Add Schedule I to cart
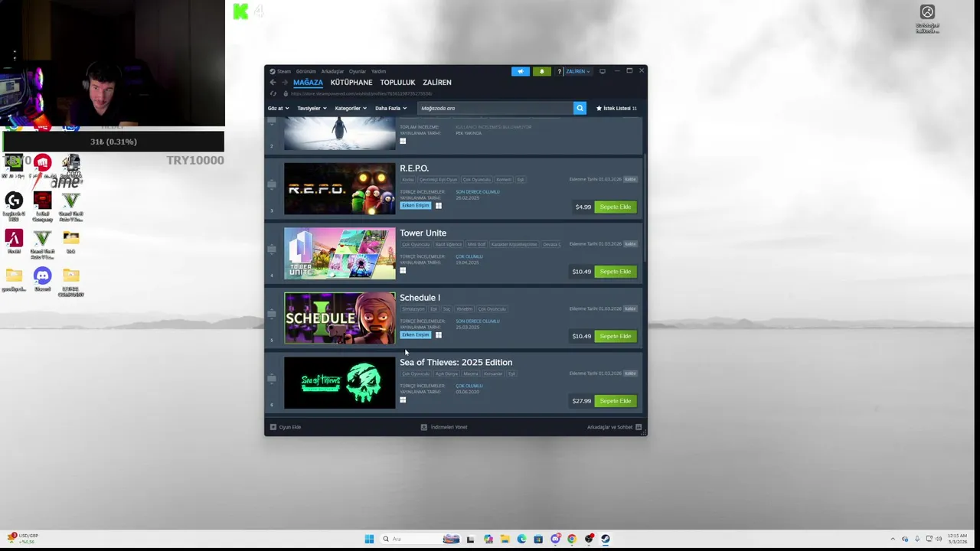This screenshot has height=551, width=980. pos(616,336)
